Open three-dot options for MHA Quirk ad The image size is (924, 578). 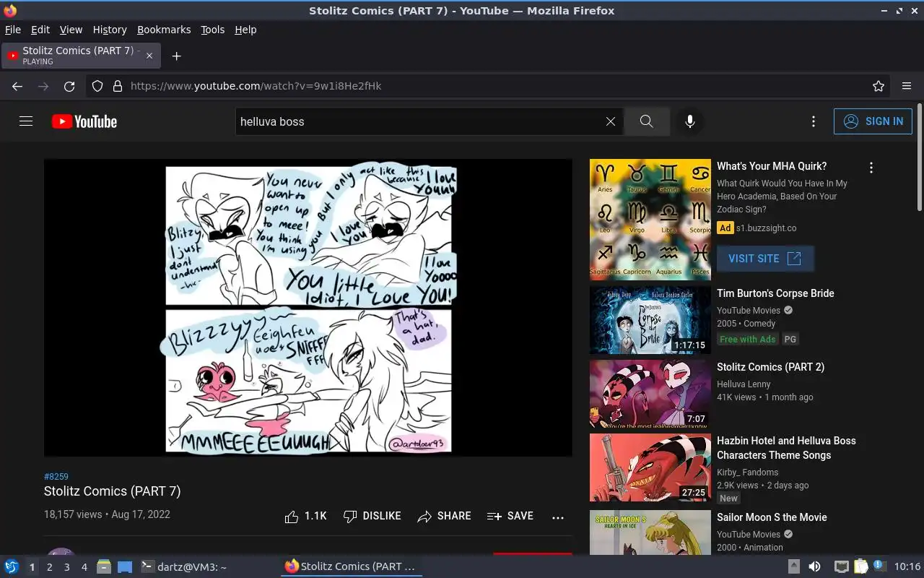point(871,168)
